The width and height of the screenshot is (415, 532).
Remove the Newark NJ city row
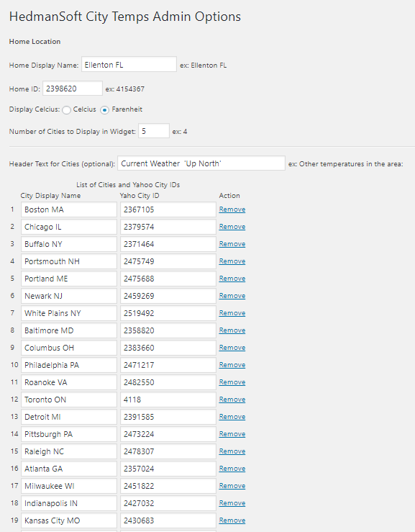(x=232, y=296)
